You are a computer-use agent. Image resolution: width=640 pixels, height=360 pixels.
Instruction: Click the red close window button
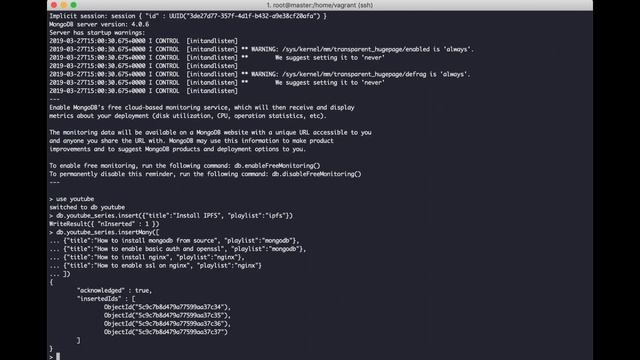pyautogui.click(x=54, y=5)
